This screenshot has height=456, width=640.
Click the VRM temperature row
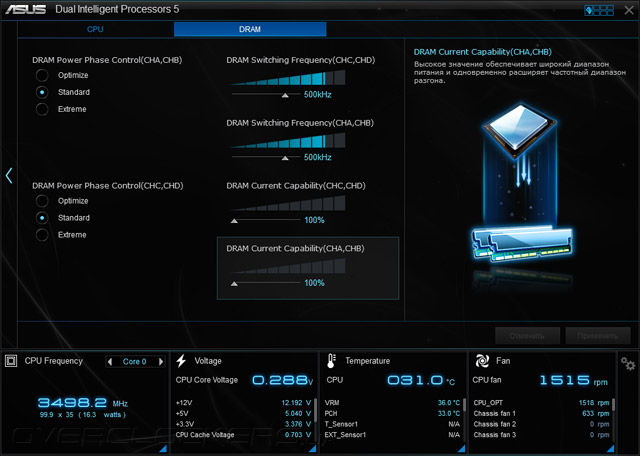392,403
